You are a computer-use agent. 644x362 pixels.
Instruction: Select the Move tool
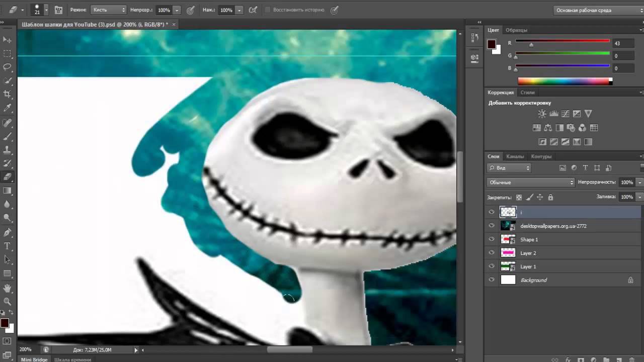tap(7, 40)
